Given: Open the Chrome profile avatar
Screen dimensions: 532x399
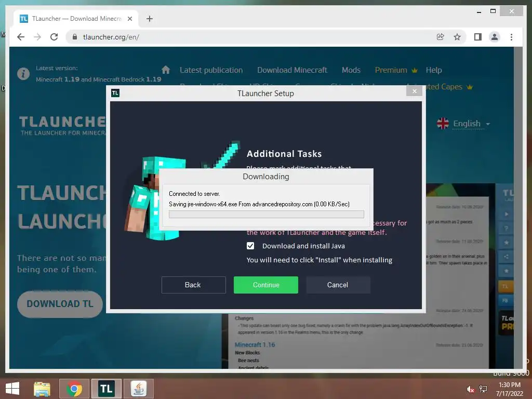Looking at the screenshot, I should [495, 37].
